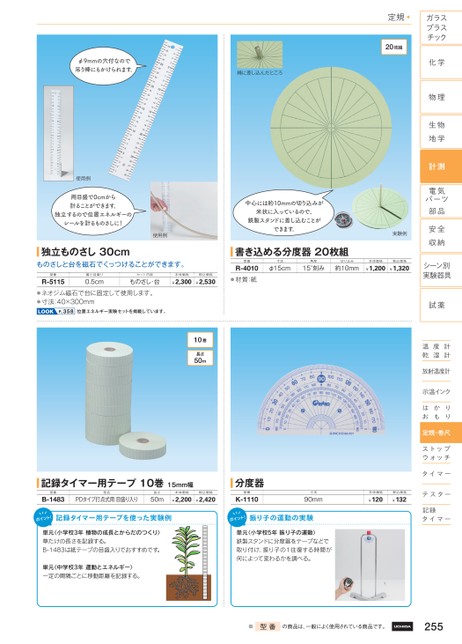Click the 20枚組 badge on protractor image
Viewport: 462px width, 644px height.
[393, 47]
